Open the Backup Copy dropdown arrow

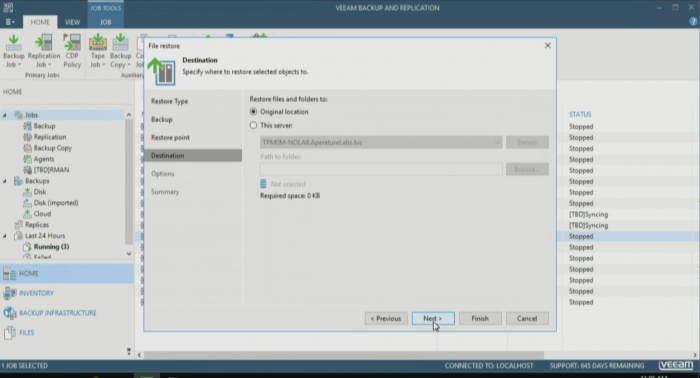(x=129, y=65)
